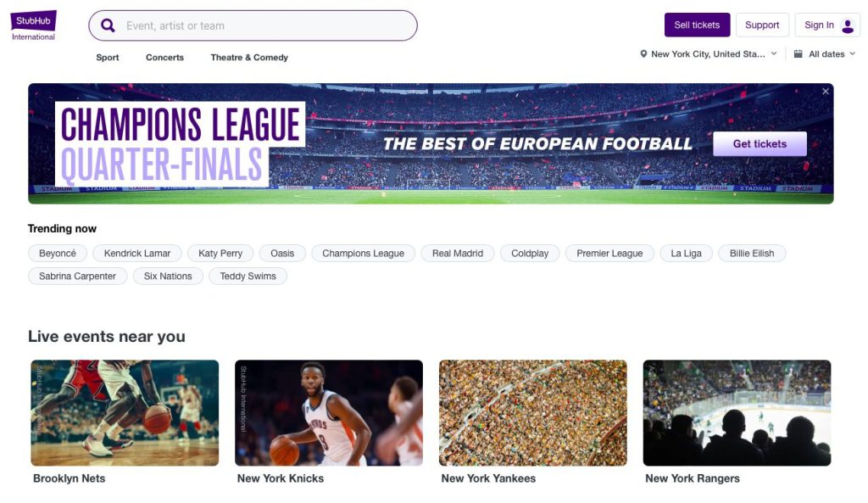This screenshot has height=503, width=868.
Task: Open the Theatre & Comedy menu
Action: (x=249, y=58)
